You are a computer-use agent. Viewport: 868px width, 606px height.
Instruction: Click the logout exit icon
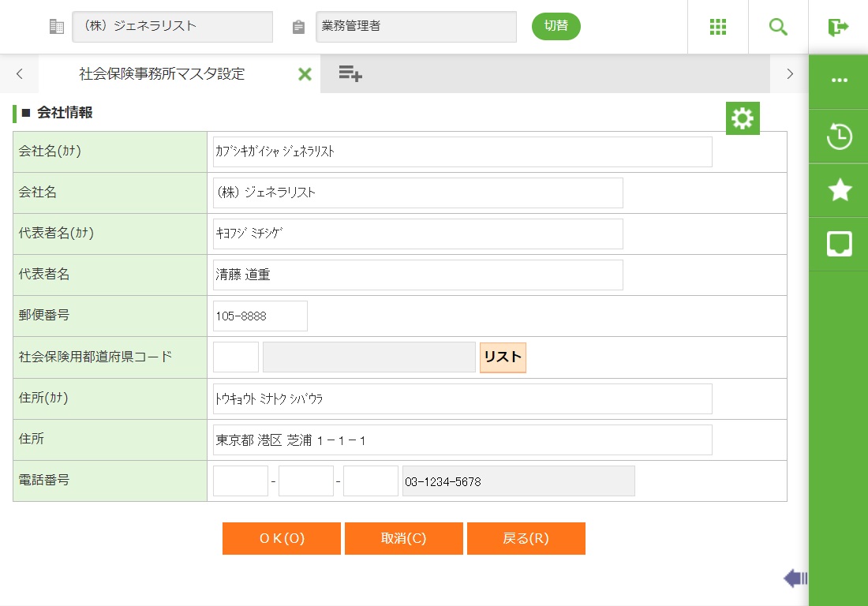tap(838, 27)
